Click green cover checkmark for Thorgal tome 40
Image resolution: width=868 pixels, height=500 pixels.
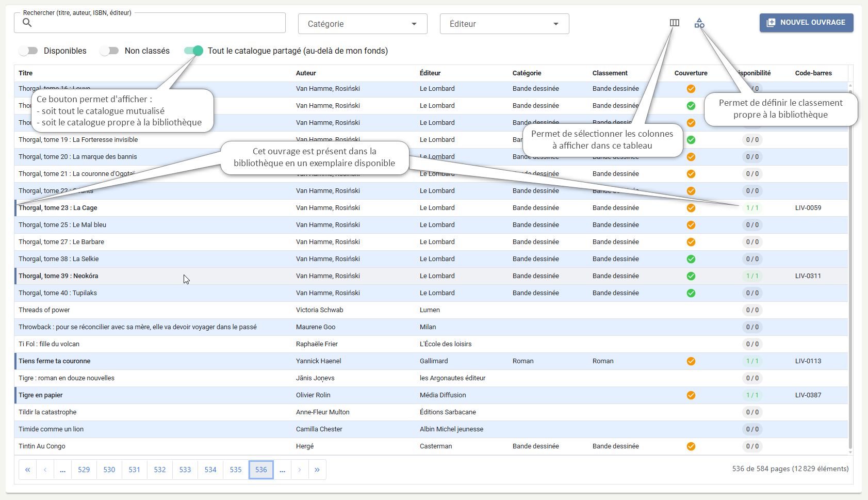691,293
